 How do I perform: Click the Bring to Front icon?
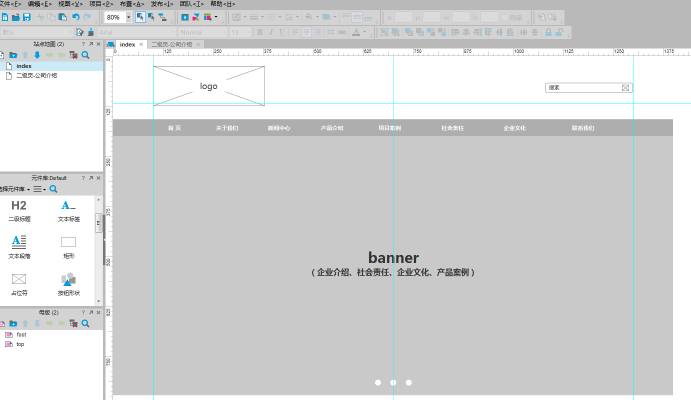[409, 32]
